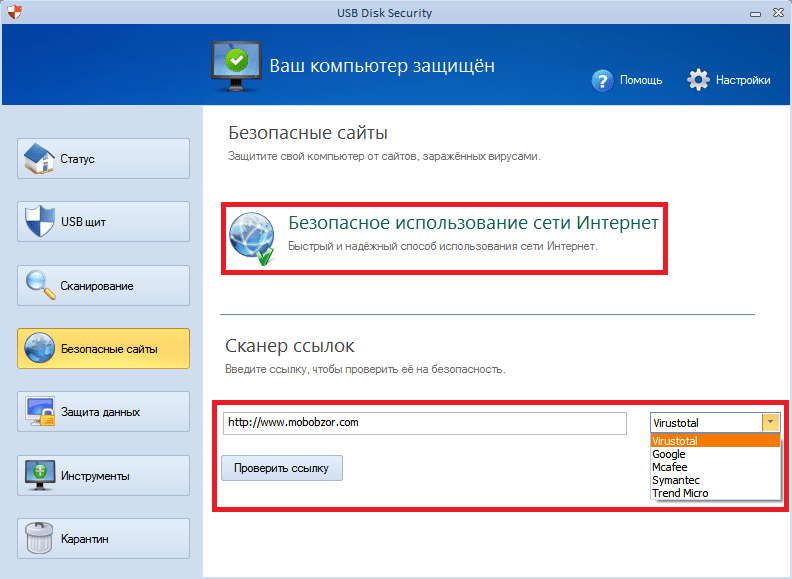Click the gear settings icon
Viewport: 792px width, 579px height.
698,79
